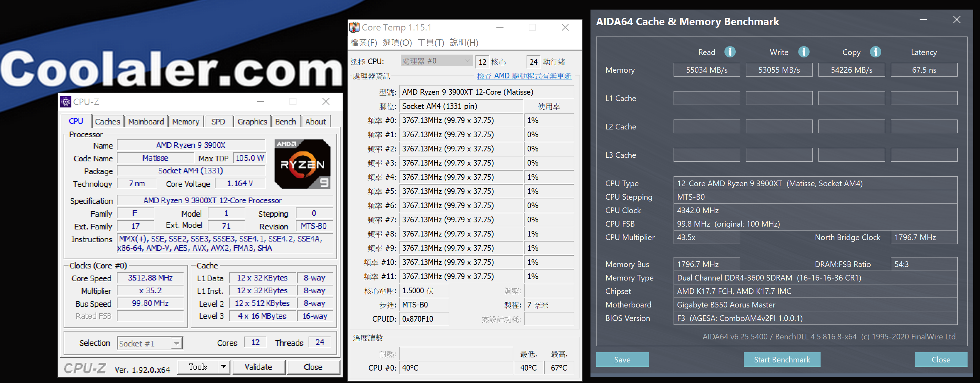The image size is (980, 383).
Task: Open the 檔案(F) menu in Core Temp
Action: point(363,43)
